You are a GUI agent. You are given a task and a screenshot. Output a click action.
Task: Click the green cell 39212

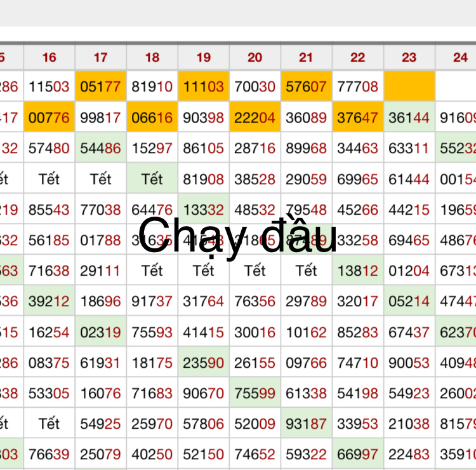tap(50, 302)
